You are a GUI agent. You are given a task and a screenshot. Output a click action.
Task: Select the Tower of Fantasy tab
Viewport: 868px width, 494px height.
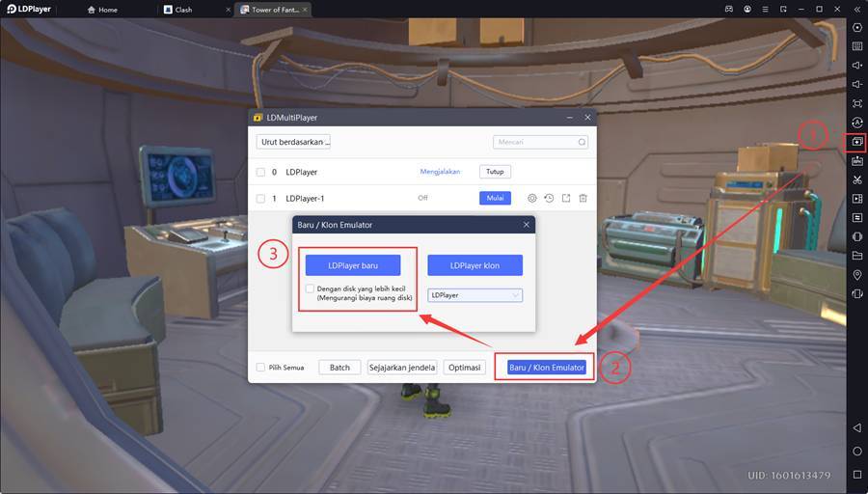(x=270, y=10)
